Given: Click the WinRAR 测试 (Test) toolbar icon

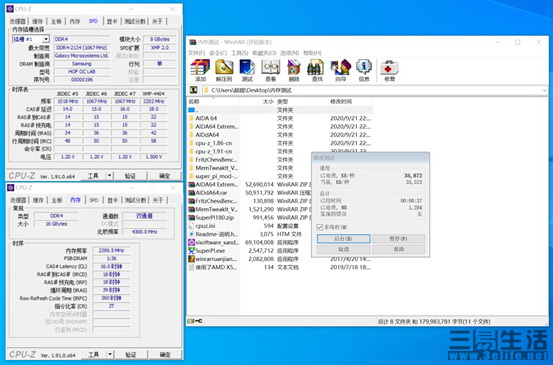Looking at the screenshot, I should (x=247, y=70).
